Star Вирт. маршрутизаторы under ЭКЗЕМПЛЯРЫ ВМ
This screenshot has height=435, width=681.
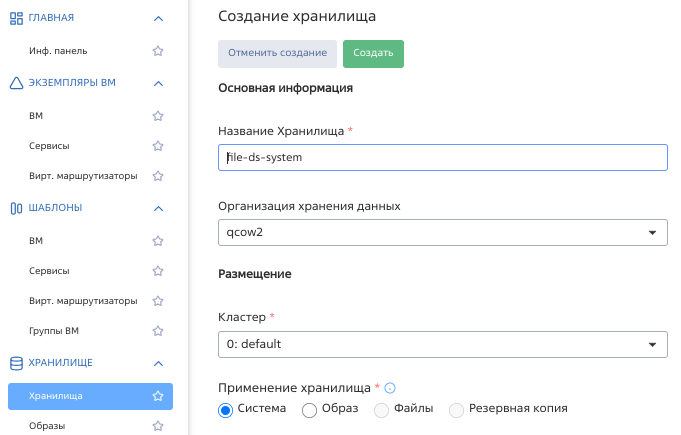pyautogui.click(x=158, y=176)
